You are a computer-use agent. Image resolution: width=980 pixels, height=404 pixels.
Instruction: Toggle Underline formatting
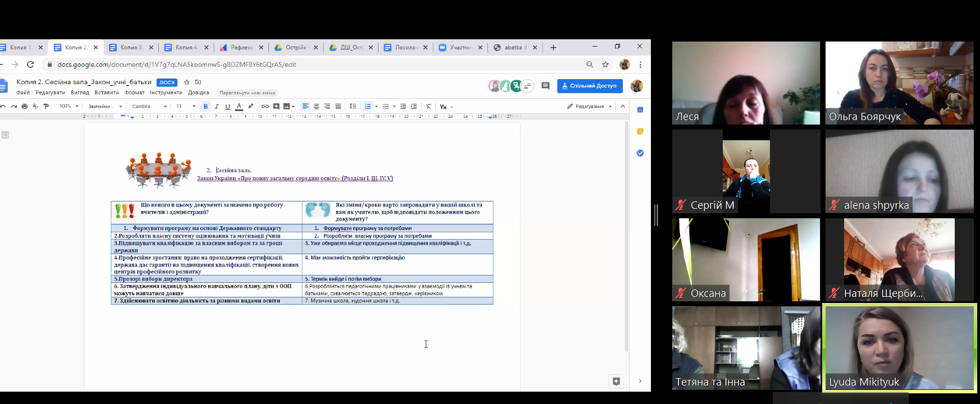click(227, 106)
